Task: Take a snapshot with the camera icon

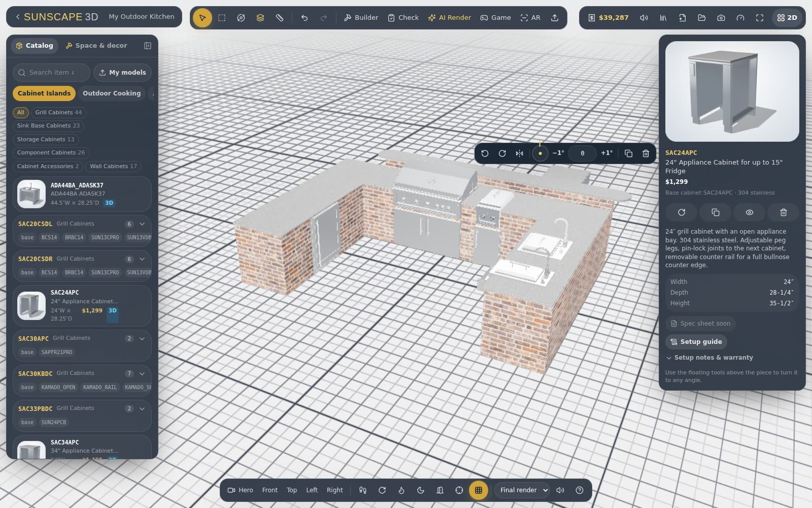Action: click(721, 18)
